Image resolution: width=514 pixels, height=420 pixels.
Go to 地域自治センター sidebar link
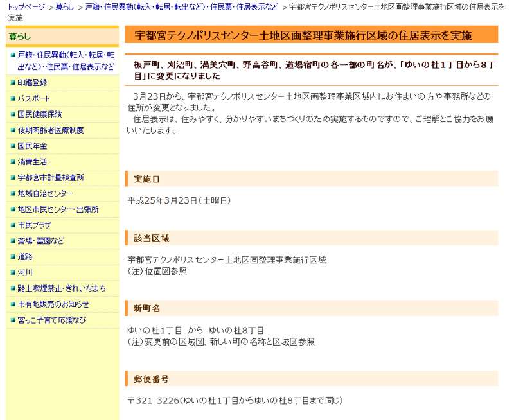45,193
